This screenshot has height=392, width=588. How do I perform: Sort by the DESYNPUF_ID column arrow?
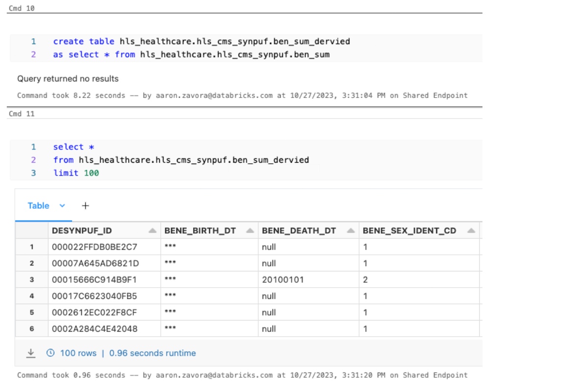[152, 231]
